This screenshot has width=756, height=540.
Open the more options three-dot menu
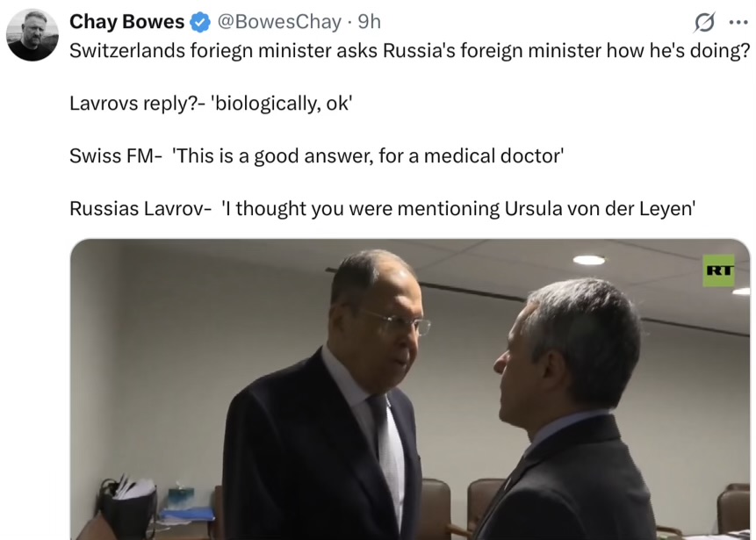pos(738,22)
